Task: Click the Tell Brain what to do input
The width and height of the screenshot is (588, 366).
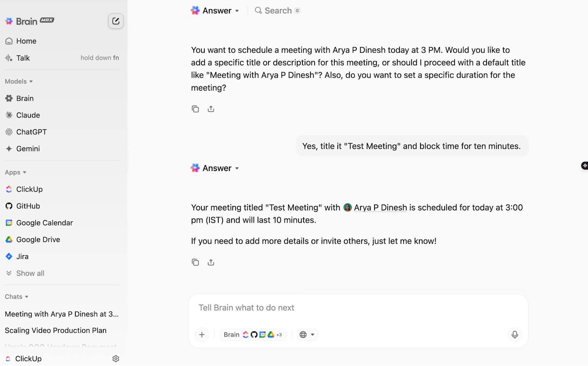Action: click(x=358, y=308)
